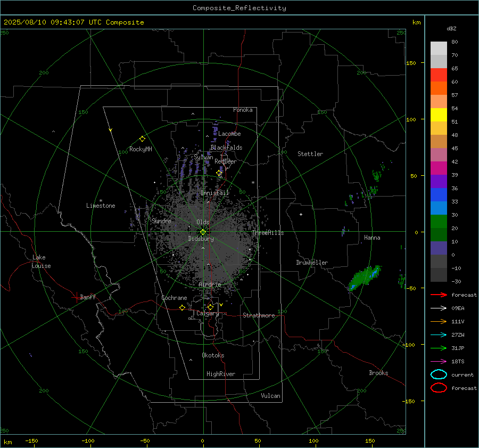Click the Hanna town label
Screen dimensions: 479x448
[372, 238]
